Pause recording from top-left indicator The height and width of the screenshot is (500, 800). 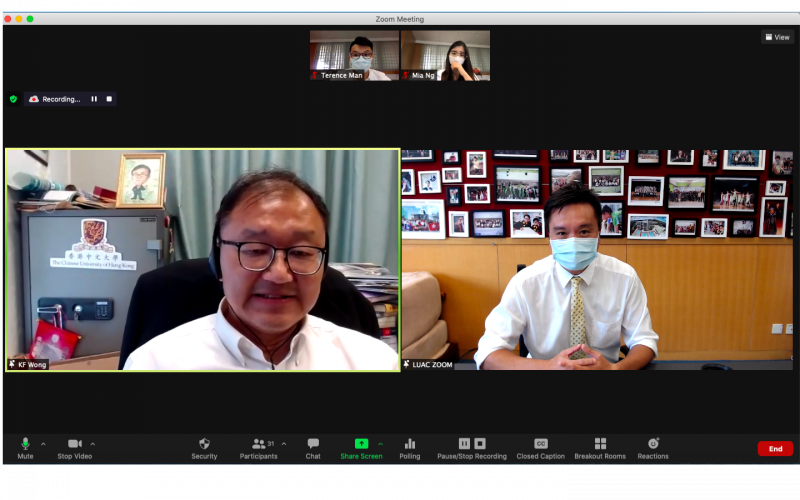[x=94, y=99]
